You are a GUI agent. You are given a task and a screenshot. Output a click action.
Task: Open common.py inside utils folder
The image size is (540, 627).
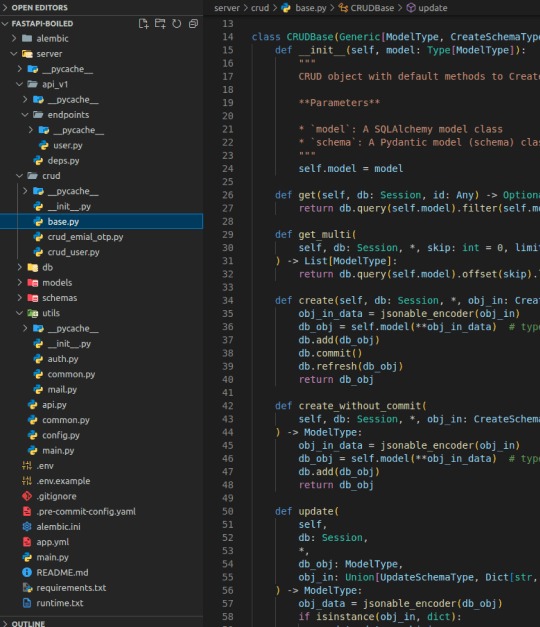click(x=71, y=374)
